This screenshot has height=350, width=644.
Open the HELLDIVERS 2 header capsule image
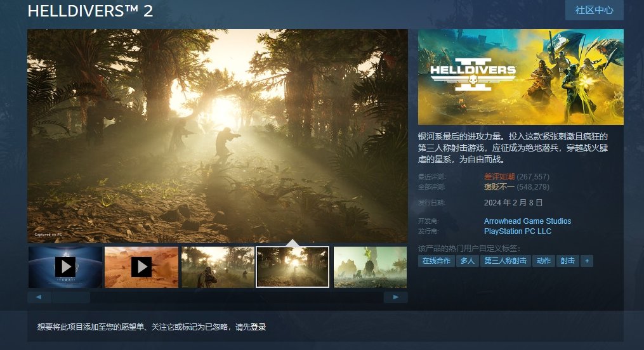[x=521, y=77]
